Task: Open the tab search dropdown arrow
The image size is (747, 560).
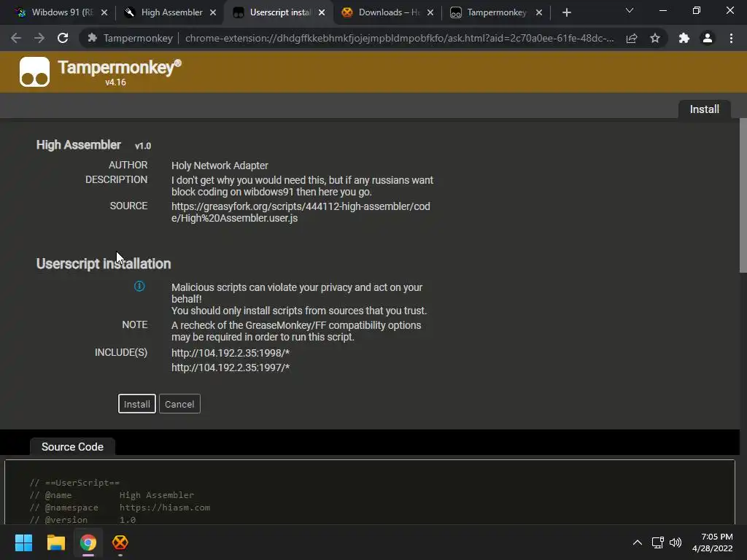Action: point(630,10)
